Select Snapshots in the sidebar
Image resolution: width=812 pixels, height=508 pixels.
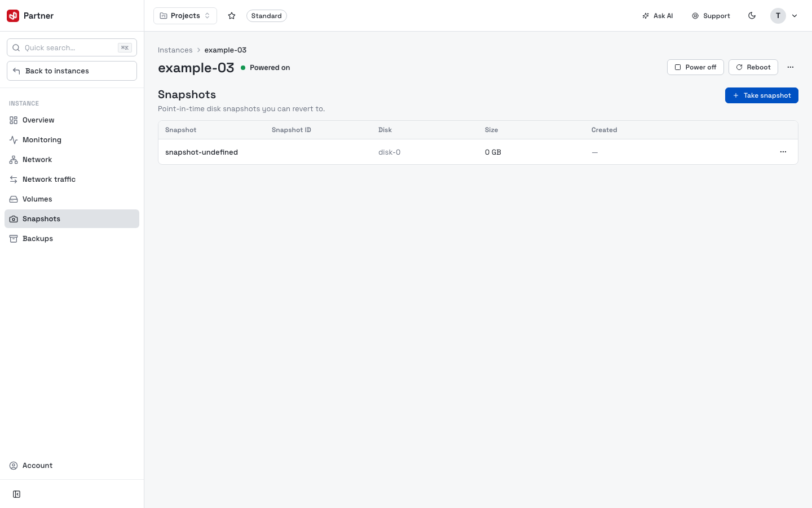[72, 219]
